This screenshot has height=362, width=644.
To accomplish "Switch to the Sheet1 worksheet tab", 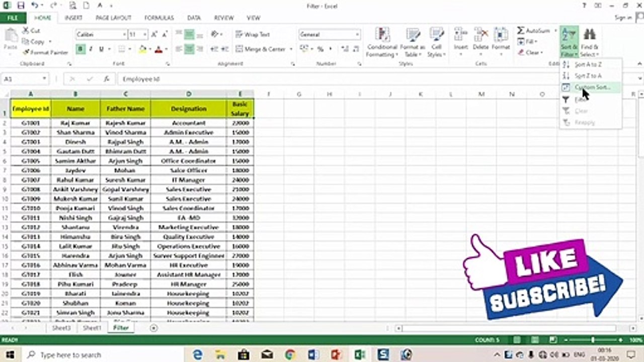I will 92,328.
